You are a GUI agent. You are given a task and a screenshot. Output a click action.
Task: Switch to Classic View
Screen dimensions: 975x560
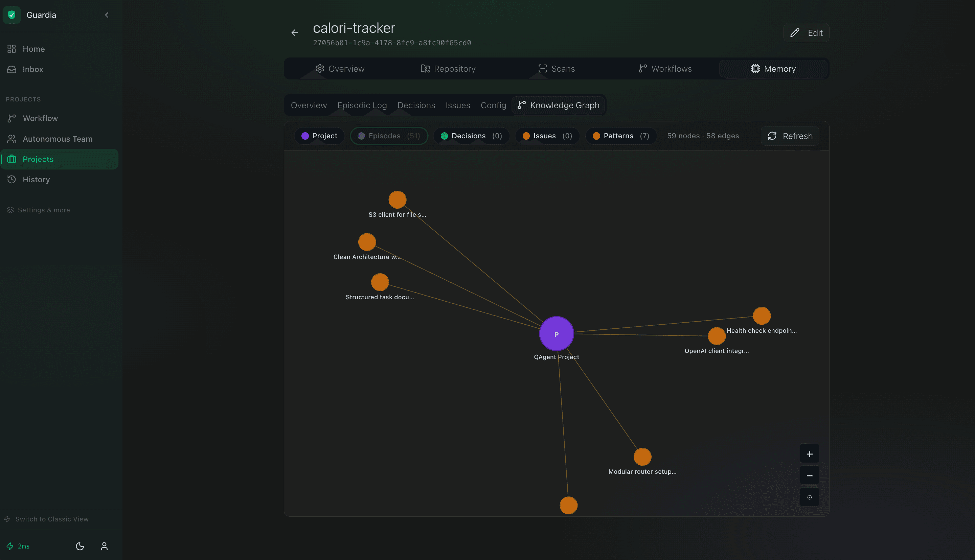(x=47, y=519)
